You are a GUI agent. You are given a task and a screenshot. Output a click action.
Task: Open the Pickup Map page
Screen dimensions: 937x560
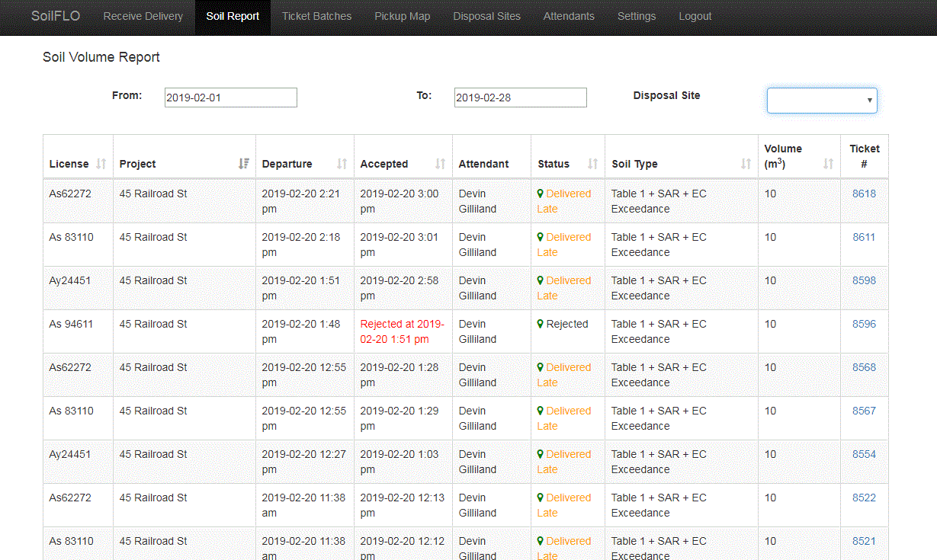coord(403,16)
